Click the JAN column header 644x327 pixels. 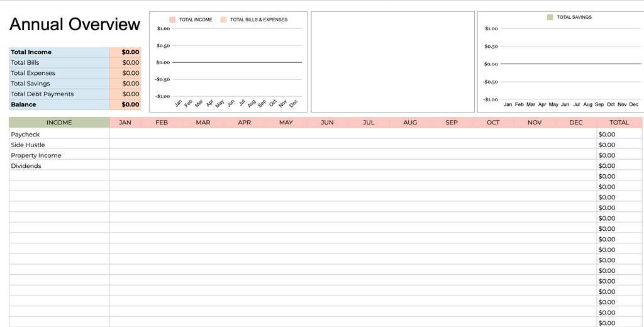tap(125, 123)
